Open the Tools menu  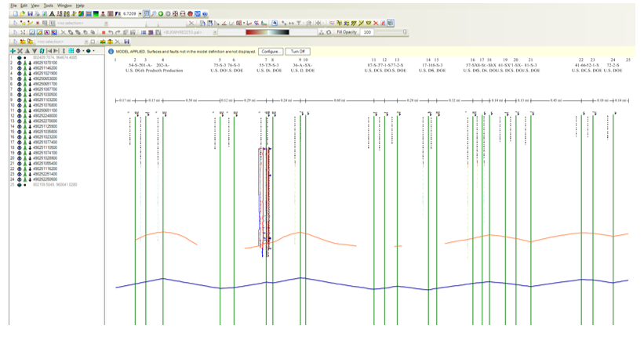point(49,5)
